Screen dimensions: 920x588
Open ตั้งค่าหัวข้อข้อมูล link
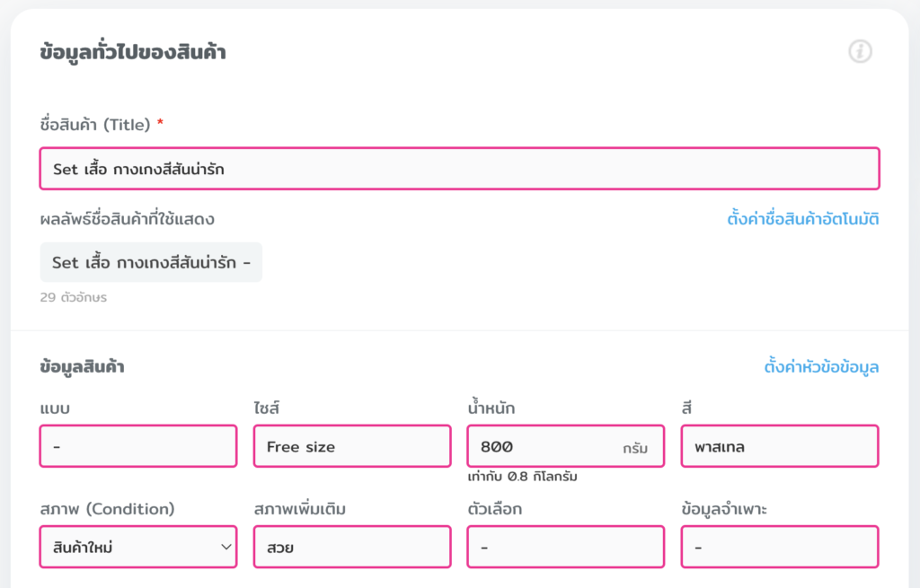tap(821, 367)
